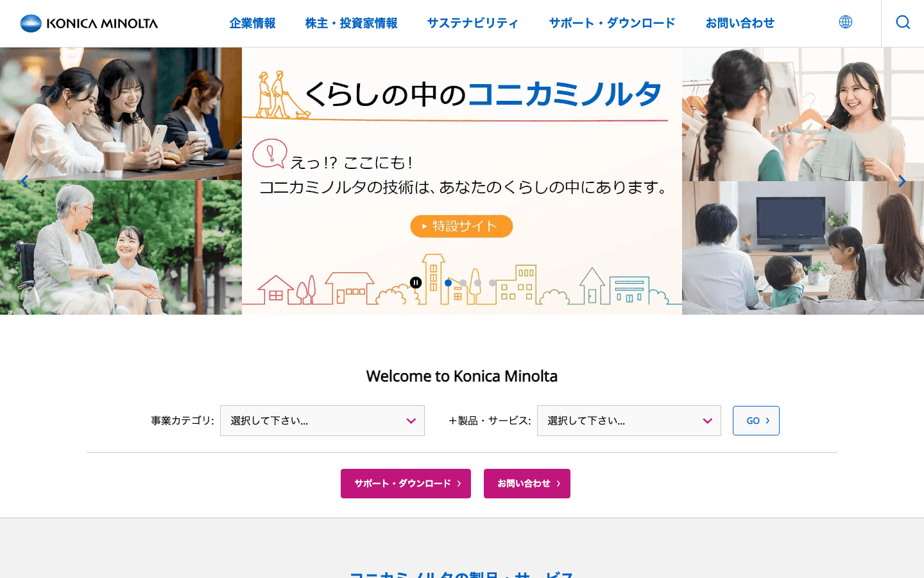The height and width of the screenshot is (578, 924).
Task: Select the first carousel dot
Action: coord(448,283)
